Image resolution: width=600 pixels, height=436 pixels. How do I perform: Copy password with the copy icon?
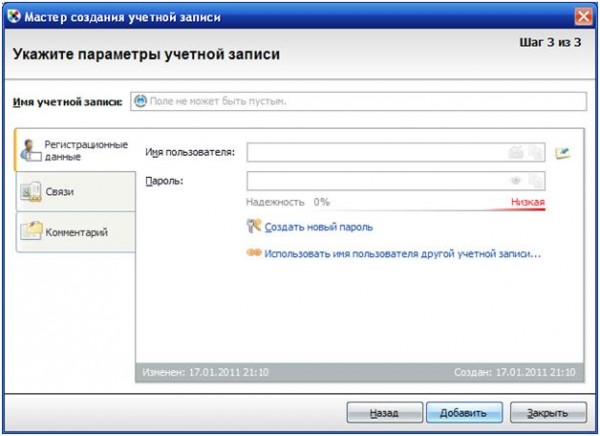[x=535, y=181]
